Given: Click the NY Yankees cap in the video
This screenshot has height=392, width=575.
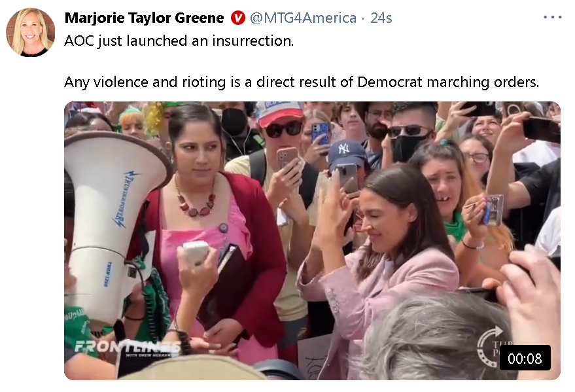Looking at the screenshot, I should click(347, 153).
